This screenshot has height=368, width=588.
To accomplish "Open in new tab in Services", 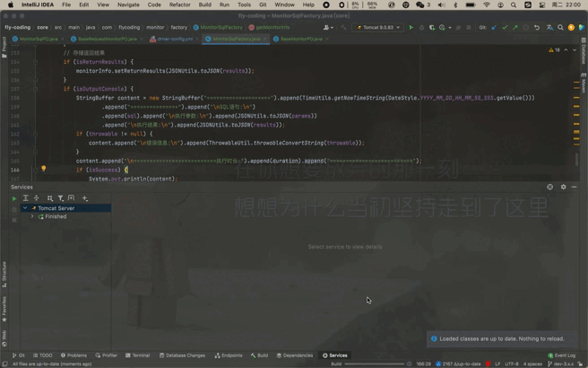I will click(71, 197).
